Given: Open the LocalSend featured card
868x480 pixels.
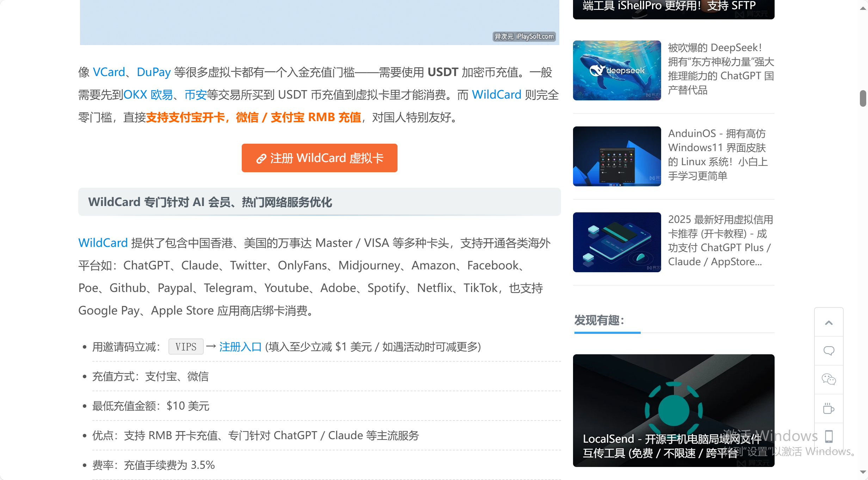Looking at the screenshot, I should 673,410.
